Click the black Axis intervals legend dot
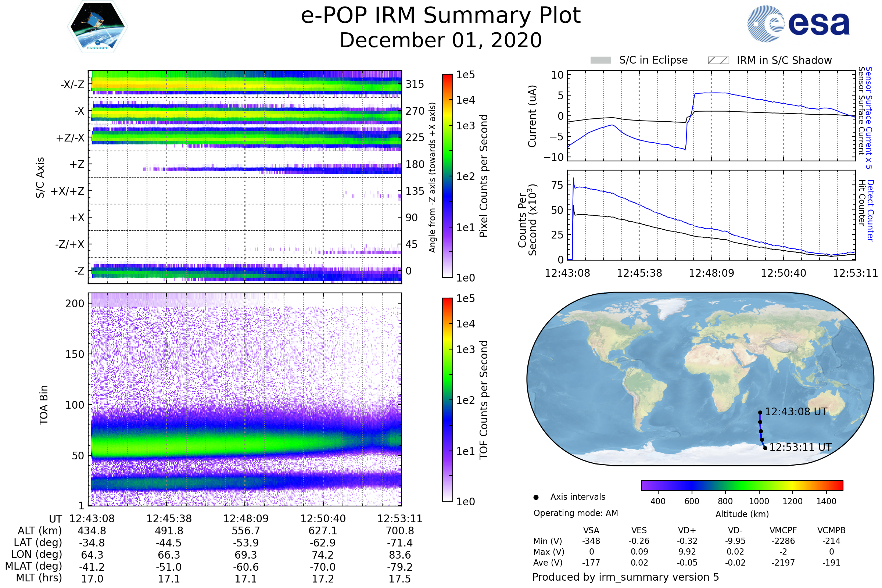This screenshot has width=882, height=588. point(536,497)
